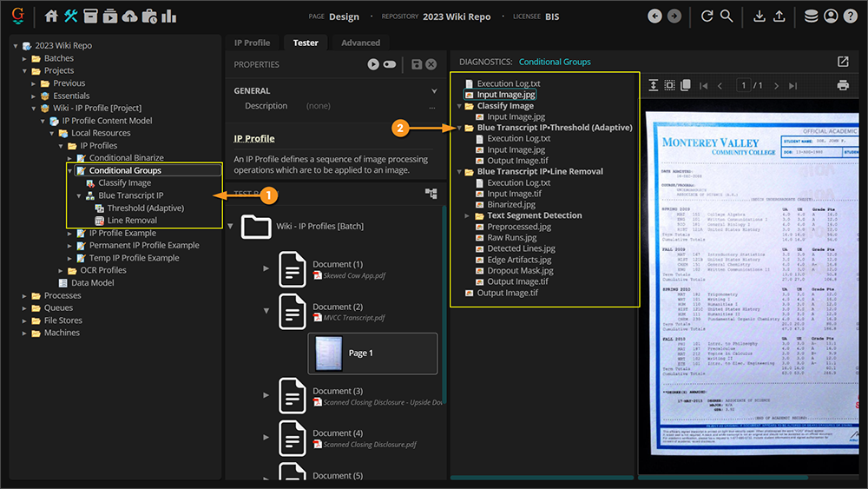Expand the Text Segment Detection folder
The height and width of the screenshot is (489, 868).
pos(468,215)
